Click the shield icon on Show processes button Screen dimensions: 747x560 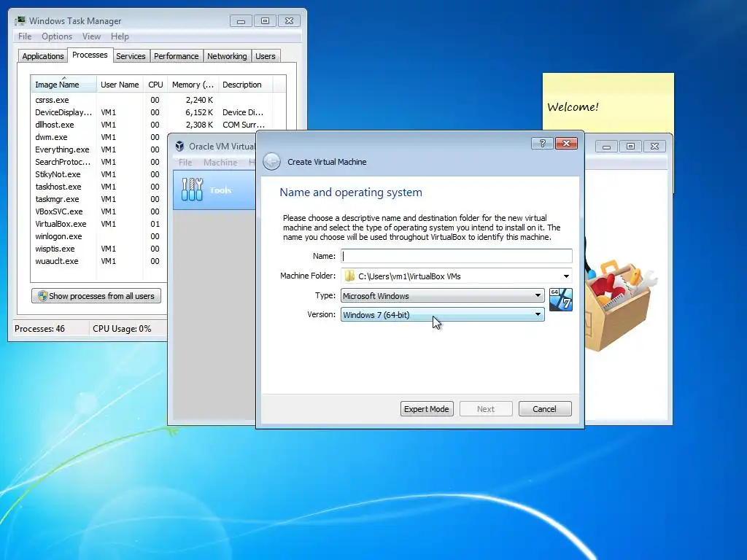tap(42, 296)
